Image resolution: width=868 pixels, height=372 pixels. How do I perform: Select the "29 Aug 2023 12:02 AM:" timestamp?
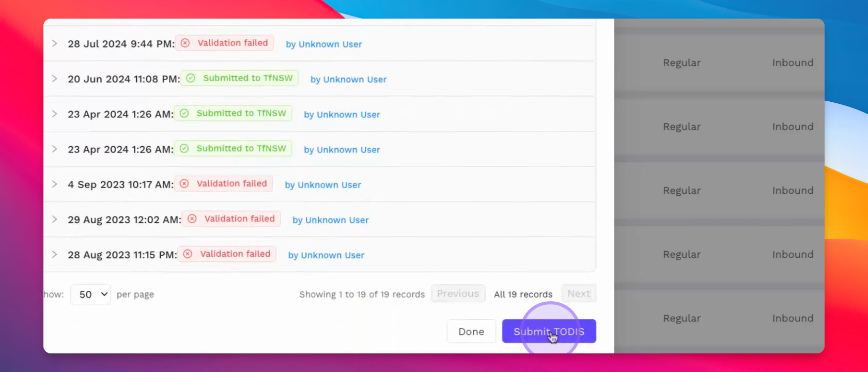coord(125,220)
